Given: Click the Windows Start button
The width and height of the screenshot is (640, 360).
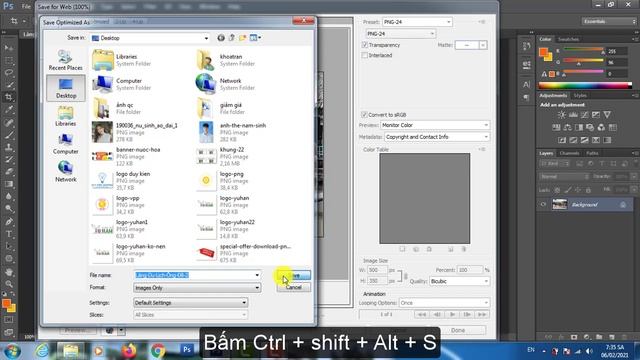Looking at the screenshot, I should click(x=12, y=351).
